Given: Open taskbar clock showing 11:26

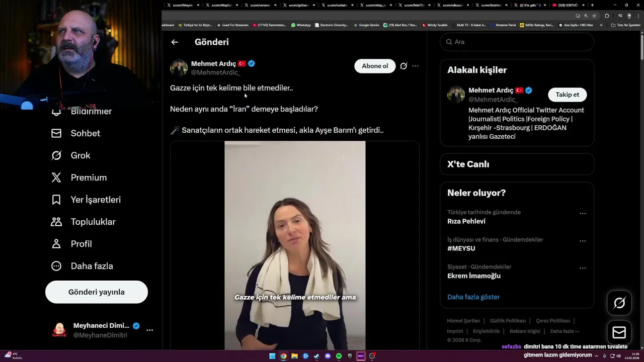Looking at the screenshot, I should coord(631,356).
